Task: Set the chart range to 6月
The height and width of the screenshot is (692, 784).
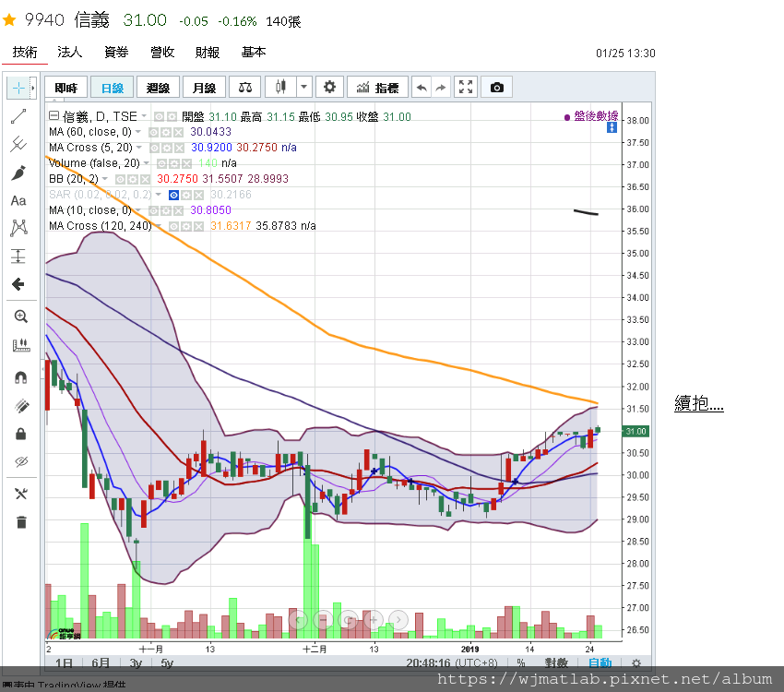Action: 101,663
